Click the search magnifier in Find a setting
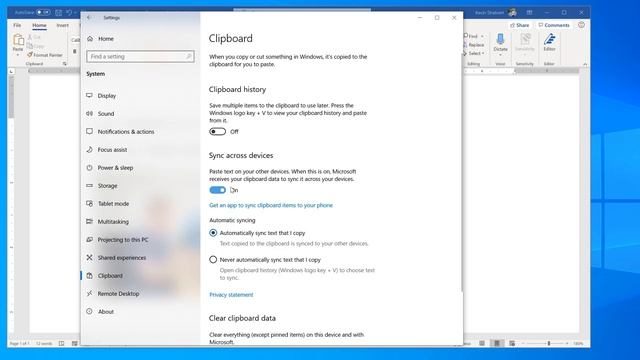The width and height of the screenshot is (640, 360). pyautogui.click(x=189, y=56)
